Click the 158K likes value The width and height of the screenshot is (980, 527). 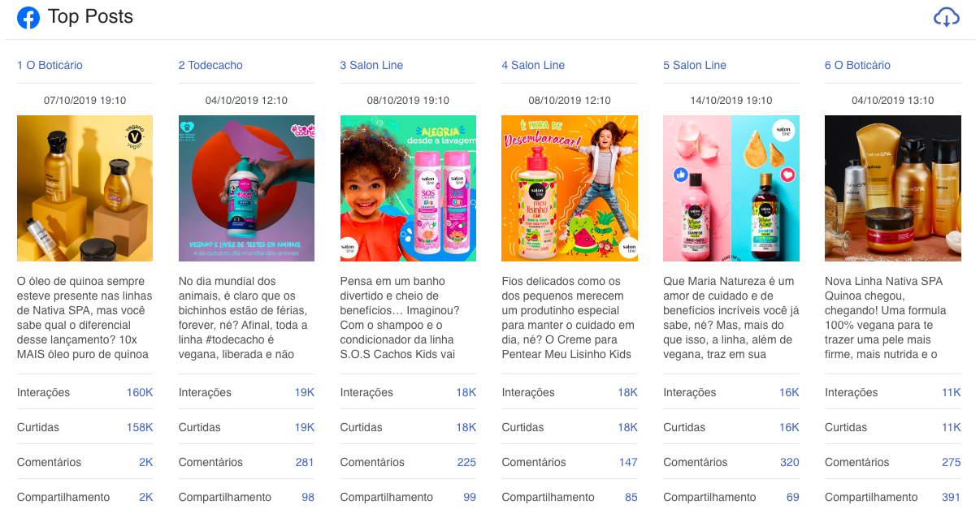[x=140, y=427]
